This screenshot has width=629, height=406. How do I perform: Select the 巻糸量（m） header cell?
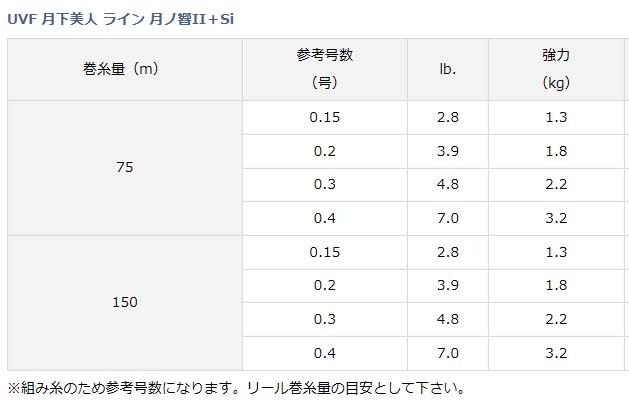(x=123, y=69)
